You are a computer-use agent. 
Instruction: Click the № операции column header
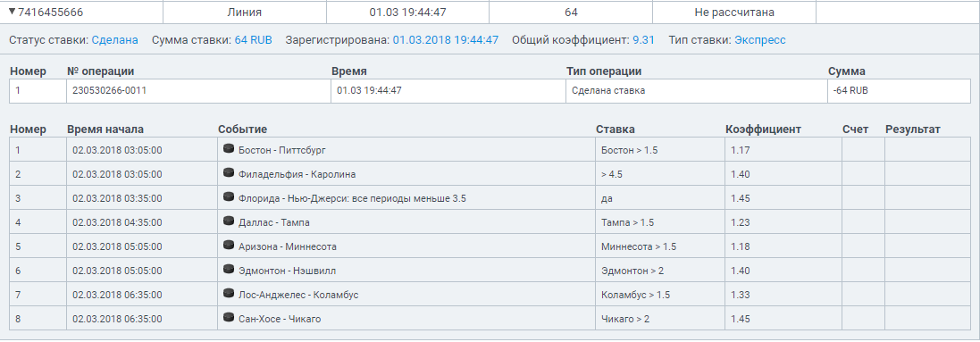101,71
